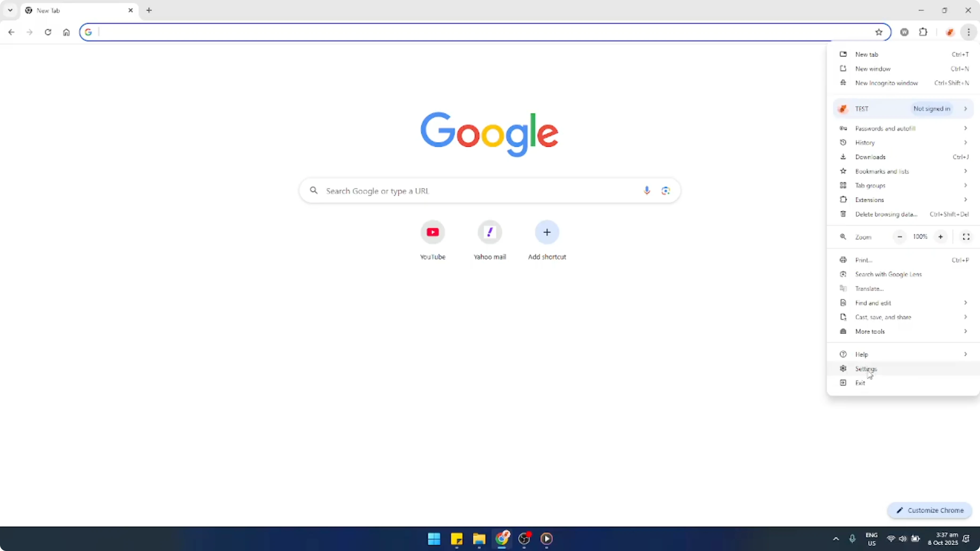Viewport: 980px width, 551px height.
Task: Expand the TEST profile submenu
Action: 904,109
